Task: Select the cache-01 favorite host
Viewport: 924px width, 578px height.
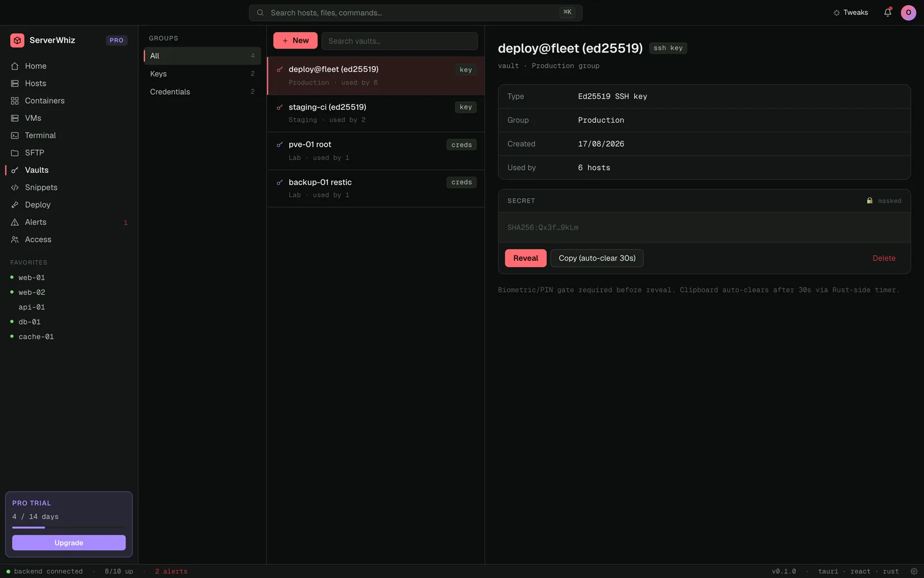Action: pos(69,336)
